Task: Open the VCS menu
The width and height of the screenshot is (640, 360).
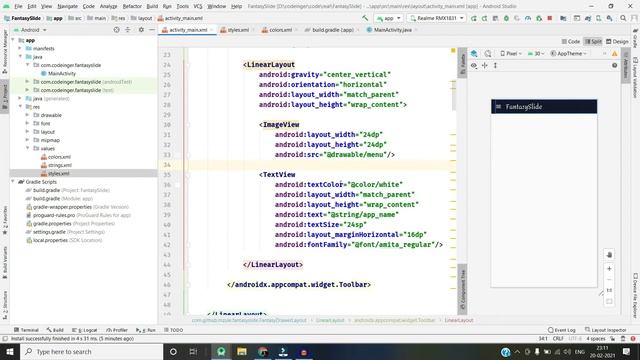Action: [x=198, y=6]
